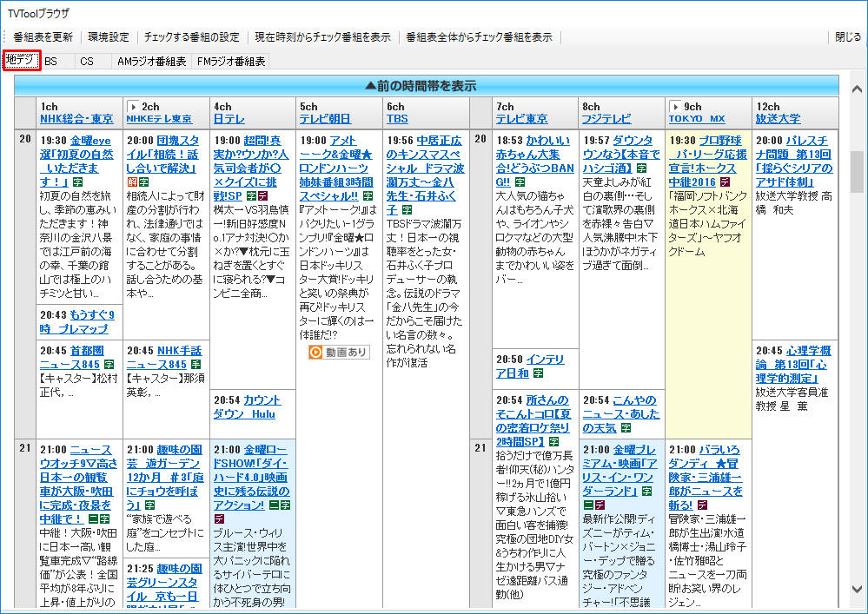Image resolution: width=868 pixels, height=614 pixels.
Task: Click the 字 icon beside インテリア日和
Action: (x=538, y=373)
